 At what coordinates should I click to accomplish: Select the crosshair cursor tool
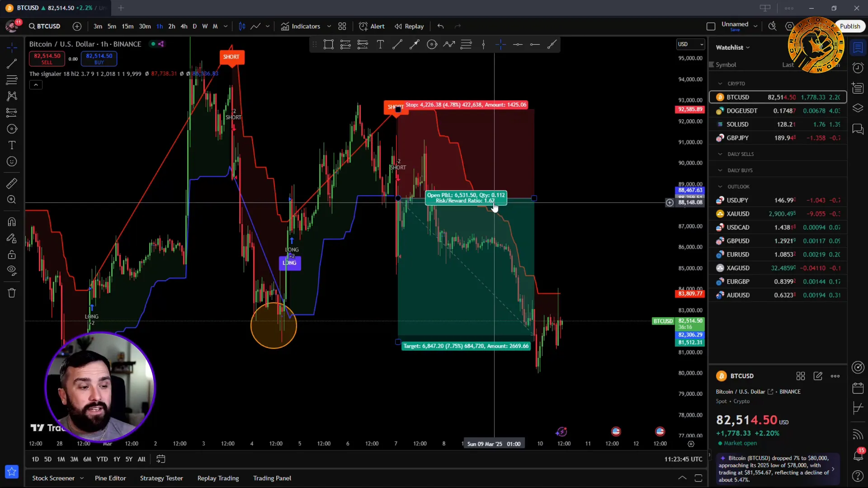12,47
